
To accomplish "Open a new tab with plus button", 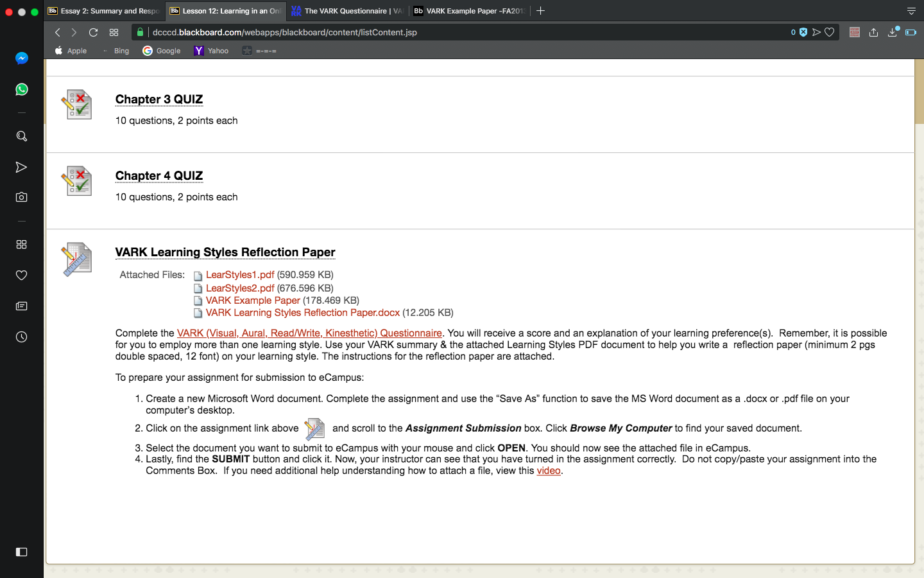I will pyautogui.click(x=541, y=11).
